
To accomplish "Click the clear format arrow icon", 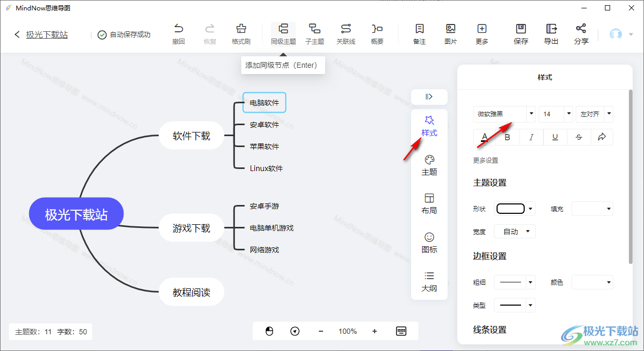I will coord(602,137).
